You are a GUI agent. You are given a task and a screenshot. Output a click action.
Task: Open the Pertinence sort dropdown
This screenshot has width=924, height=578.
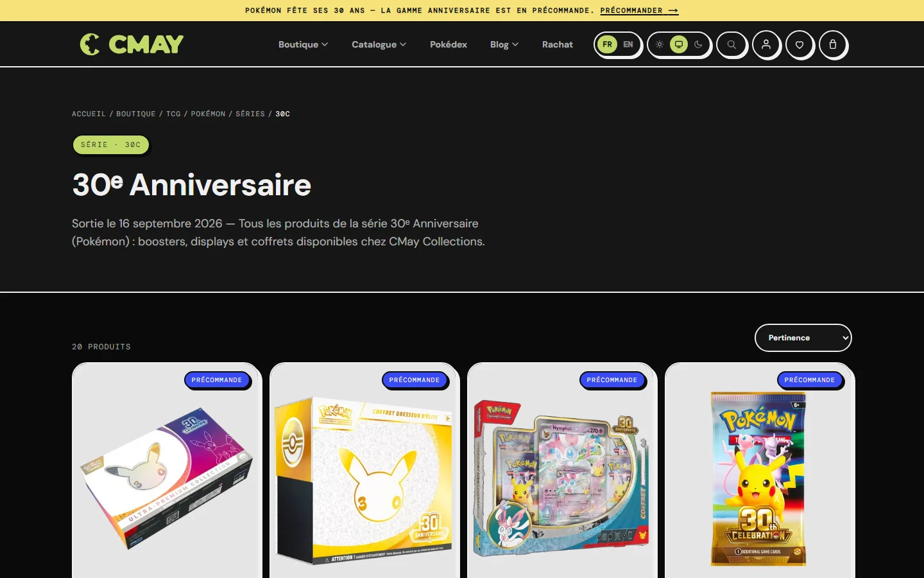click(x=803, y=338)
